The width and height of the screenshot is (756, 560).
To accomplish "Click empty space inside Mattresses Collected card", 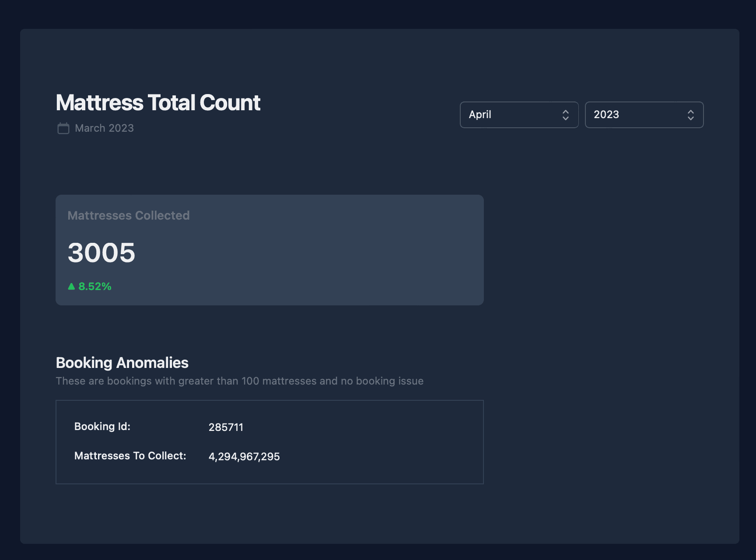I will click(x=328, y=254).
